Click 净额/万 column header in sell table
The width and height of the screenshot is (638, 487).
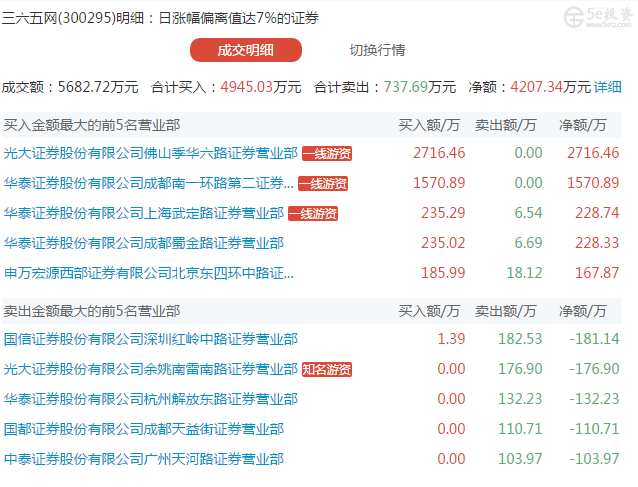click(x=583, y=311)
